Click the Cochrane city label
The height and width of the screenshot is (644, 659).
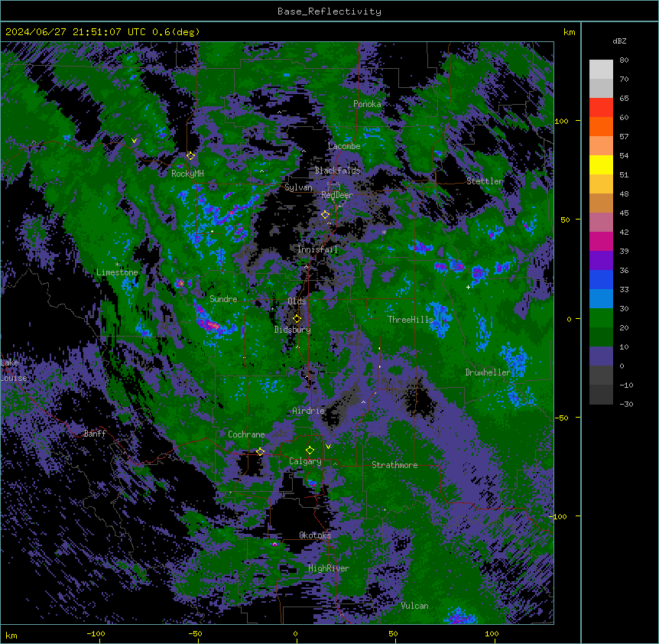(x=246, y=434)
